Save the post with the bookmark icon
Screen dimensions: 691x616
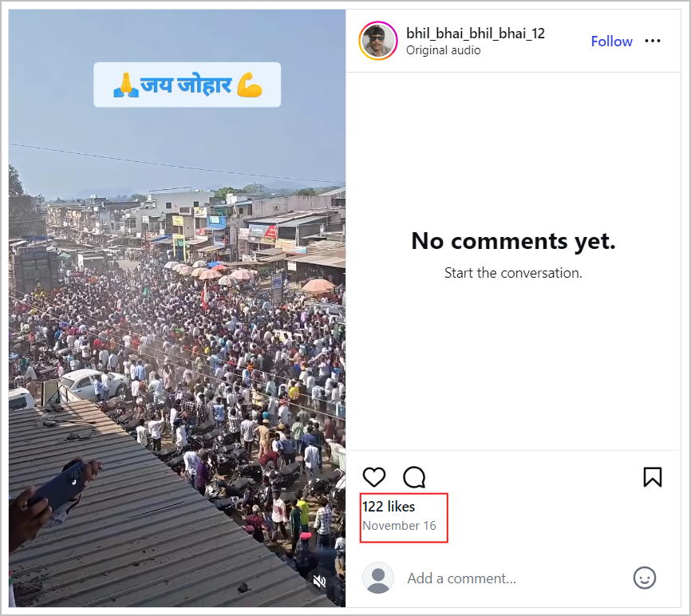pos(652,477)
